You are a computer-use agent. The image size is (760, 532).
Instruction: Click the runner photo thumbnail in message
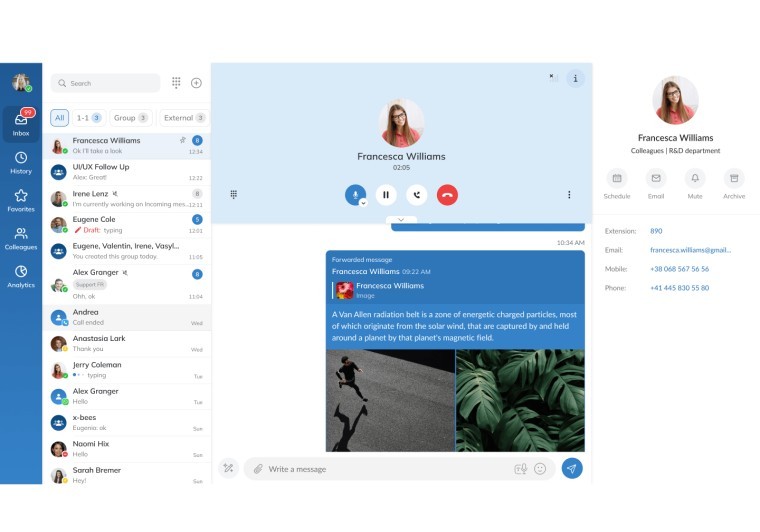tap(390, 401)
